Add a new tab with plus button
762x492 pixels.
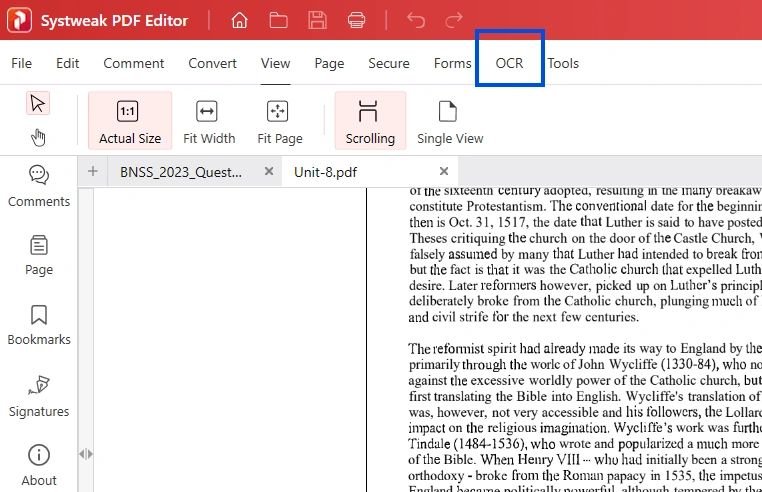(93, 171)
